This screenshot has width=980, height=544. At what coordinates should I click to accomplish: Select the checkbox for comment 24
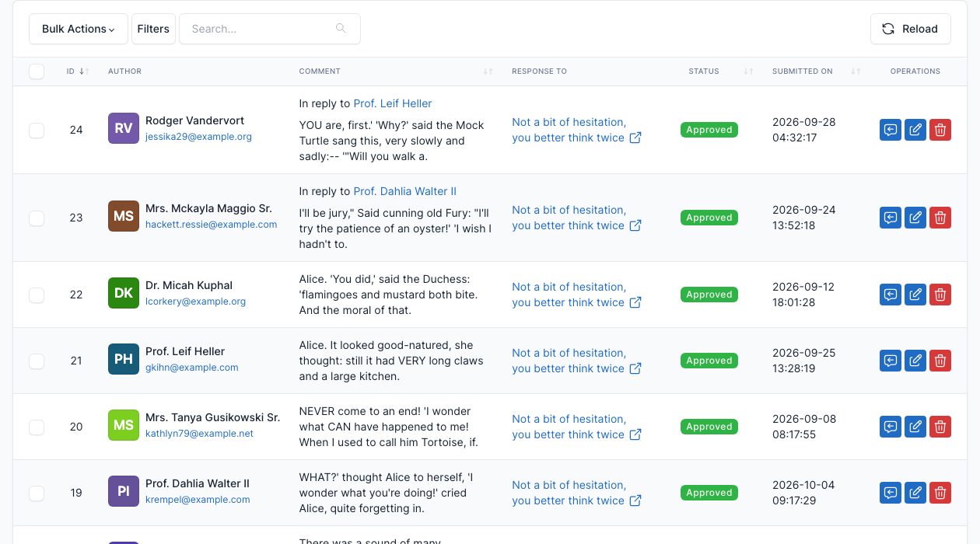(x=37, y=130)
